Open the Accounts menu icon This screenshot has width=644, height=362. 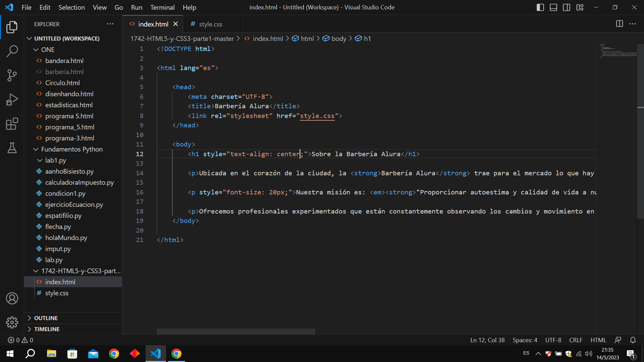pyautogui.click(x=12, y=298)
